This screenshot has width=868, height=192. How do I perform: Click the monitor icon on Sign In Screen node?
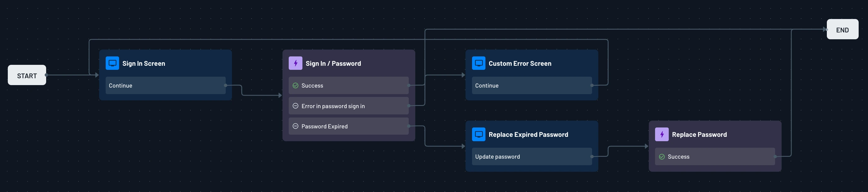(x=113, y=63)
